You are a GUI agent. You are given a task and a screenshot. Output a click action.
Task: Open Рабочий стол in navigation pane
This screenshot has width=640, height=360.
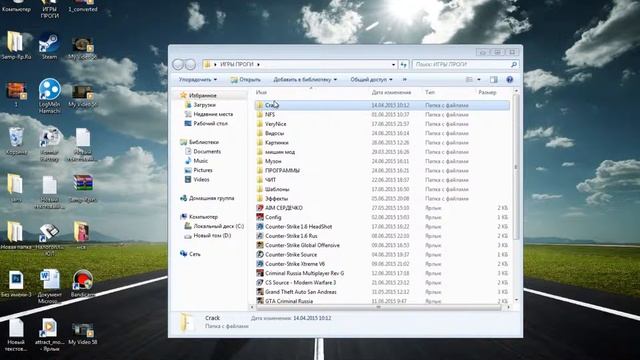point(210,123)
